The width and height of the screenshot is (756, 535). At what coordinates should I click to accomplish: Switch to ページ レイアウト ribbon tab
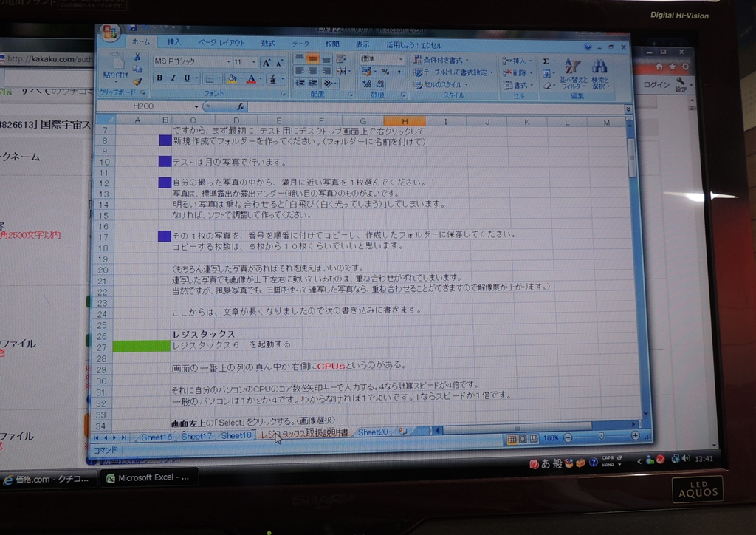pos(221,43)
